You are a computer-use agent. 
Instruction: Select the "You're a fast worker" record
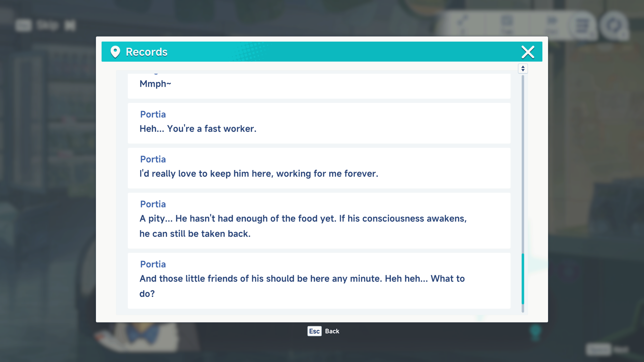[319, 123]
